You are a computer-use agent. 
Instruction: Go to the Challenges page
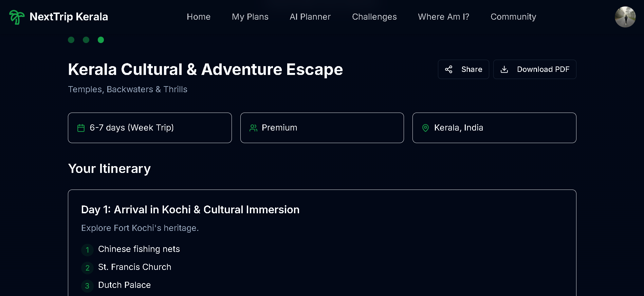tap(374, 17)
